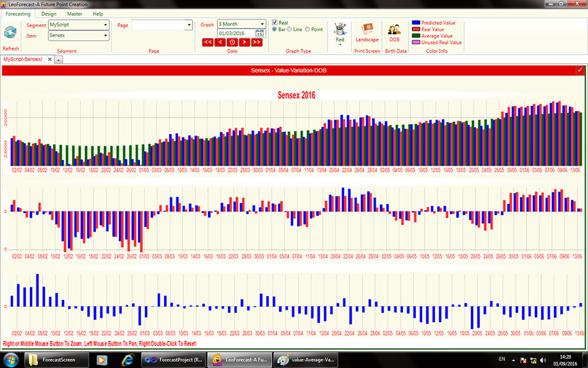Open Internet Explorer from the taskbar

pos(128,360)
